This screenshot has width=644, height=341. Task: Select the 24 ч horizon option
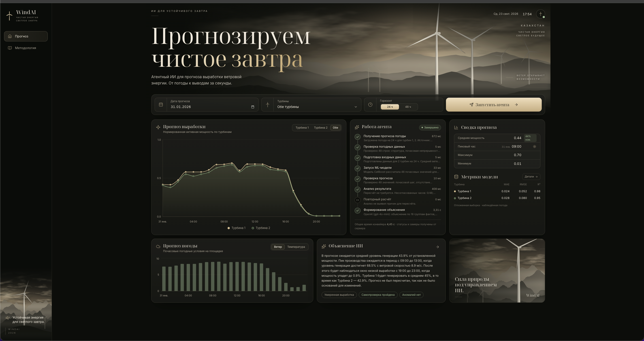point(390,107)
